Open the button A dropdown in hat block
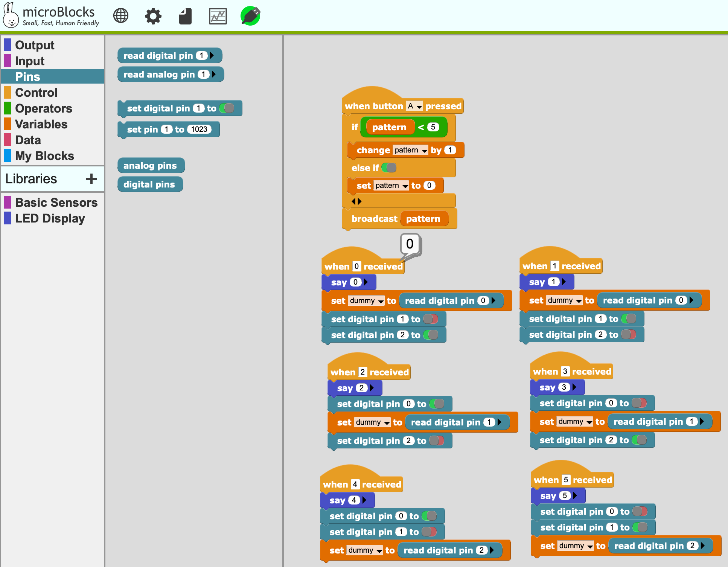Image resolution: width=728 pixels, height=567 pixels. 415,106
